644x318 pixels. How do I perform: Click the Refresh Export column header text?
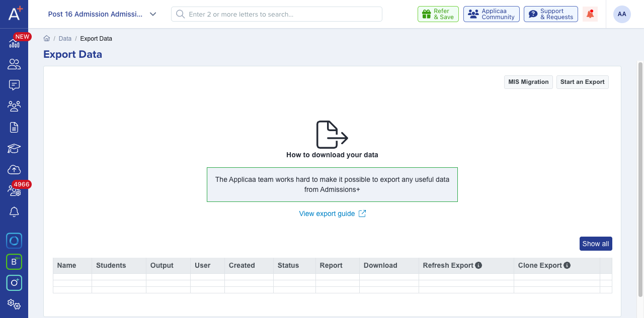pyautogui.click(x=448, y=265)
